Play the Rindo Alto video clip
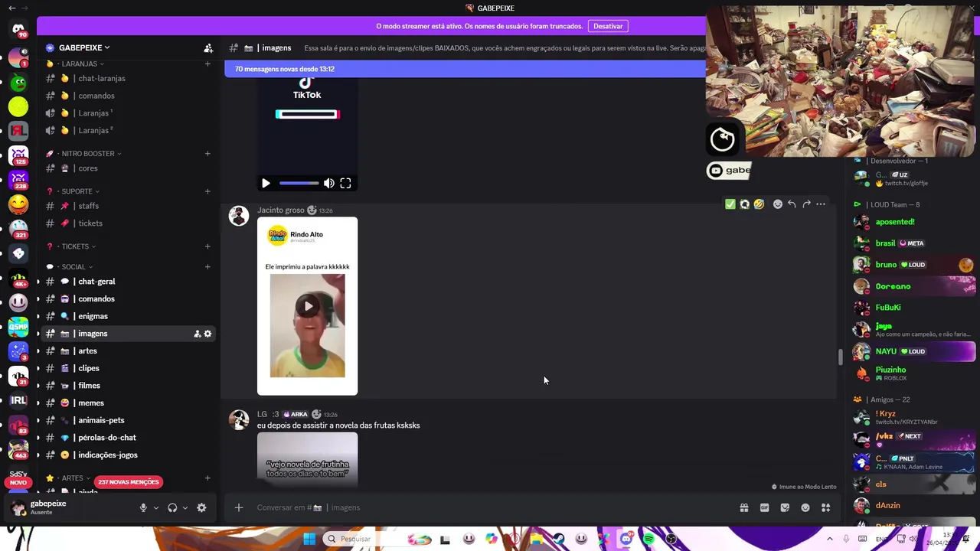980x551 pixels. point(308,306)
